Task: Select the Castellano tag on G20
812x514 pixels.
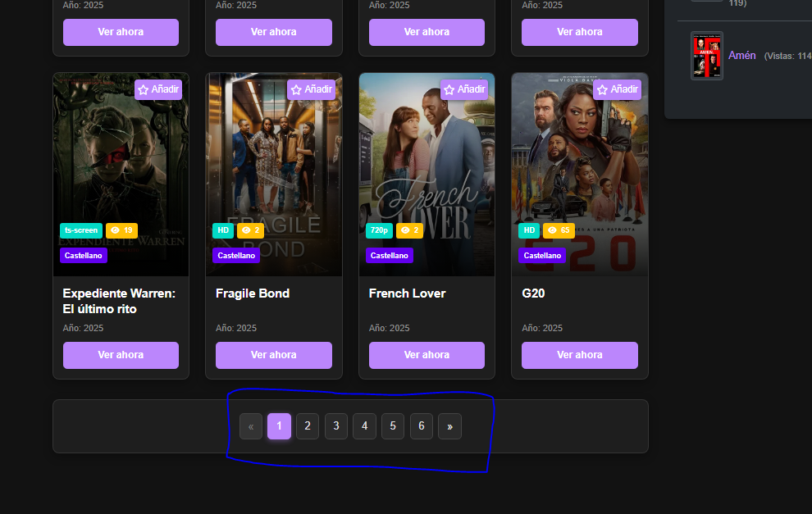Action: [542, 255]
